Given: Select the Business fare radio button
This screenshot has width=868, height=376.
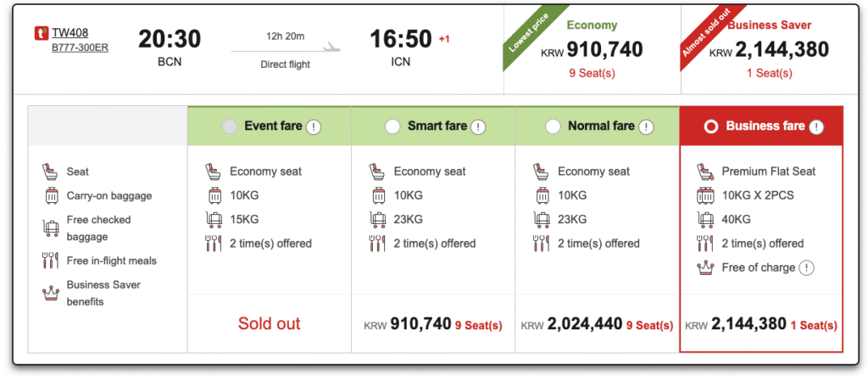Looking at the screenshot, I should [x=711, y=126].
